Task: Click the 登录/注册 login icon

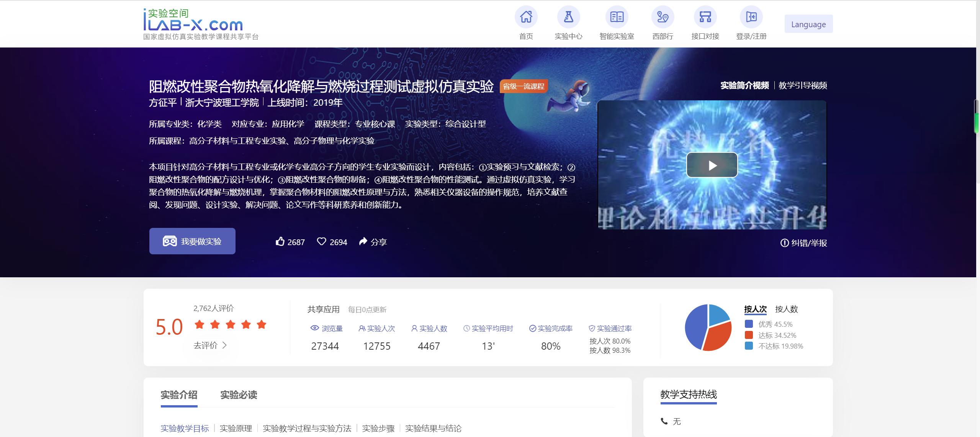Action: pos(751,17)
